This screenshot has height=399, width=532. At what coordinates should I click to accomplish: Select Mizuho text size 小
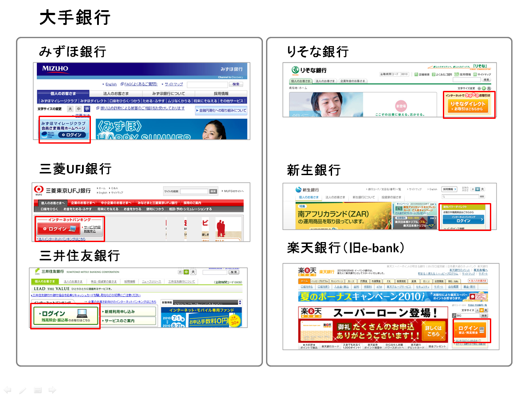[x=87, y=109]
